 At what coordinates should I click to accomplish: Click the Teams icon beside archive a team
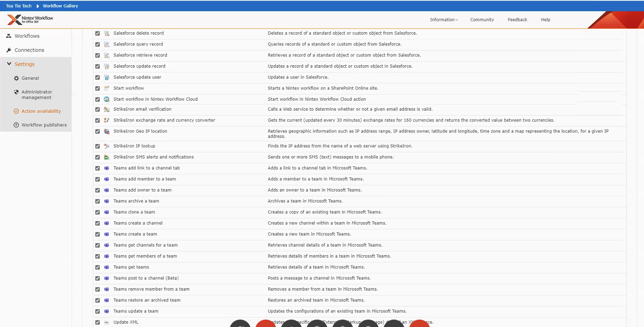pyautogui.click(x=107, y=201)
